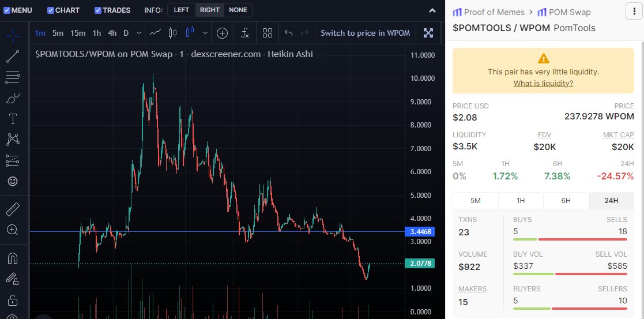The height and width of the screenshot is (319, 644).
Task: Select the trend line drawing tool
Action: coord(13,57)
